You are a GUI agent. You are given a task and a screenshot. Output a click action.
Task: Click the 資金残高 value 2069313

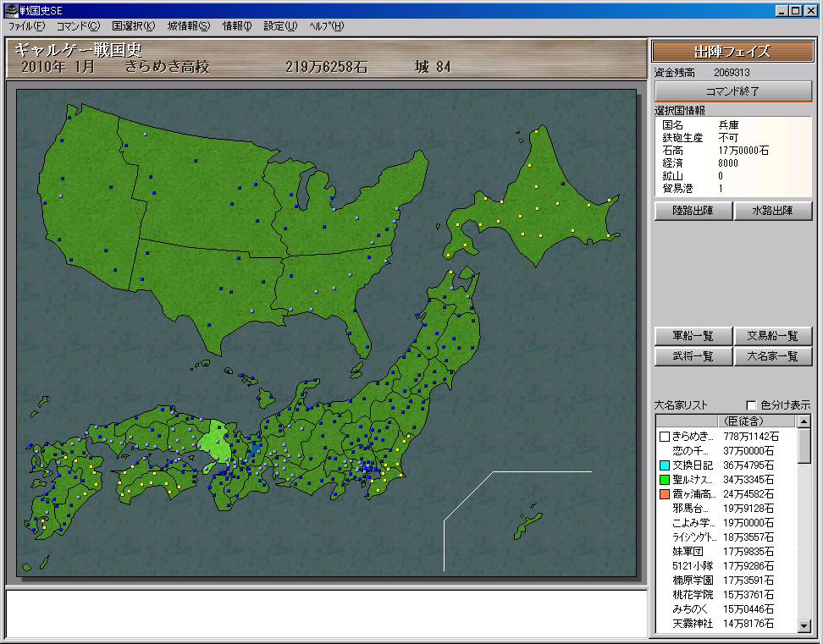click(x=732, y=73)
